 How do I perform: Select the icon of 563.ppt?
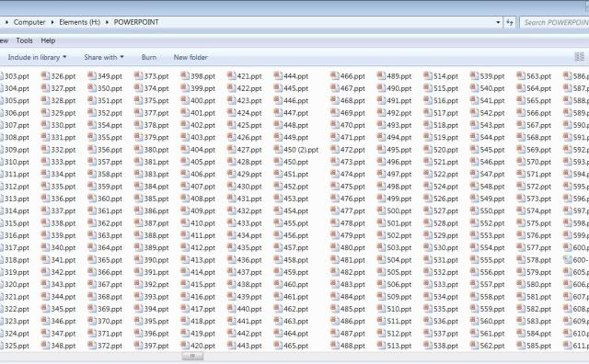pos(521,75)
